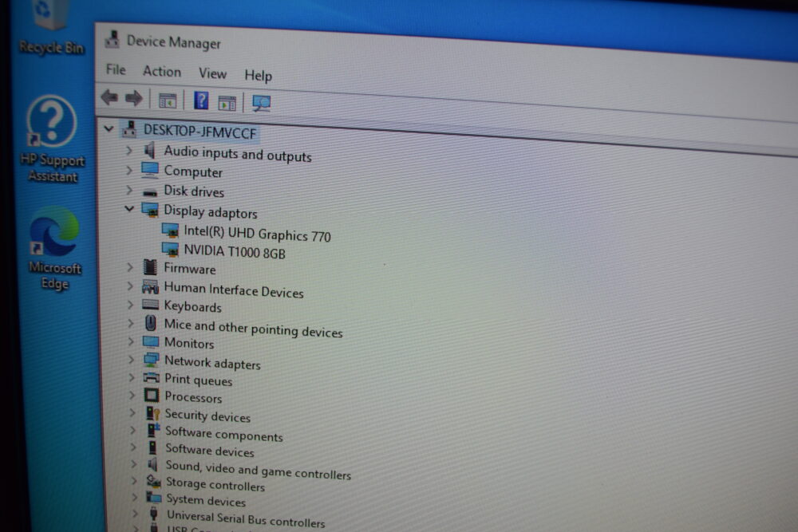Expand Sound, video and game controllers
Screen dimensions: 798x532
(x=134, y=464)
